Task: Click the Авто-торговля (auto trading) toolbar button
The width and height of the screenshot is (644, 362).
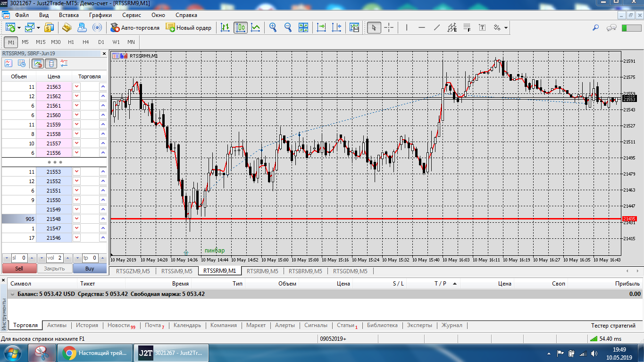Action: [135, 28]
